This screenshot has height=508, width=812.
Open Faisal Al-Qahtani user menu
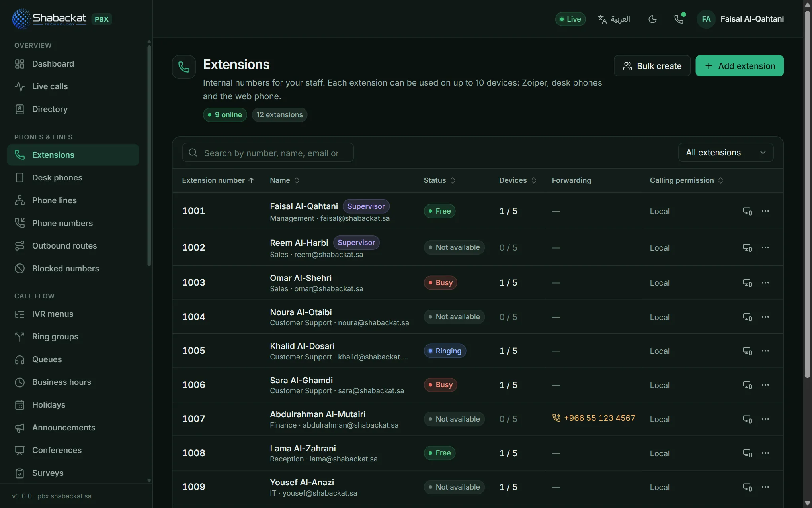coord(741,19)
